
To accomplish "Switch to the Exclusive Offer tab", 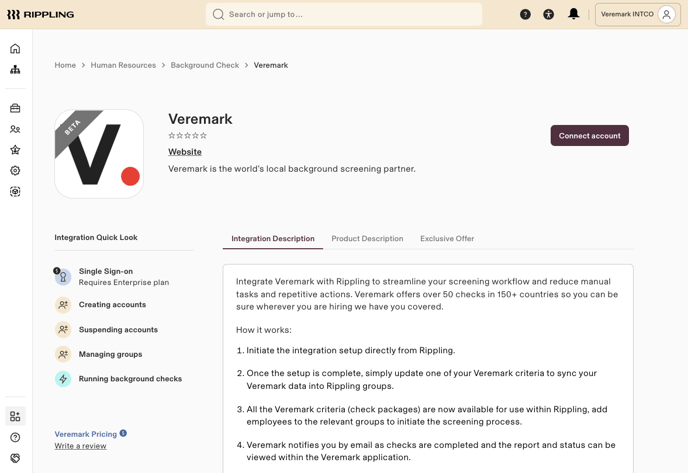I will click(x=447, y=238).
